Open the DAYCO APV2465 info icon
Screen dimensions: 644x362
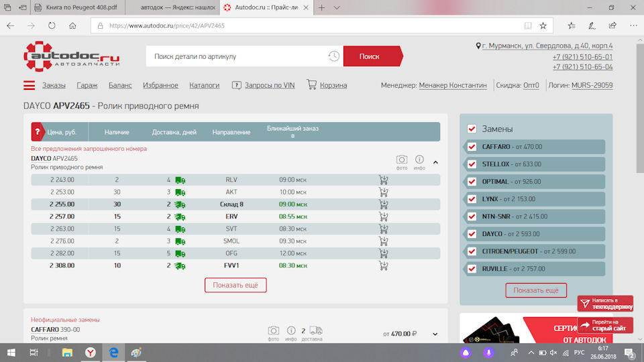coord(419,160)
